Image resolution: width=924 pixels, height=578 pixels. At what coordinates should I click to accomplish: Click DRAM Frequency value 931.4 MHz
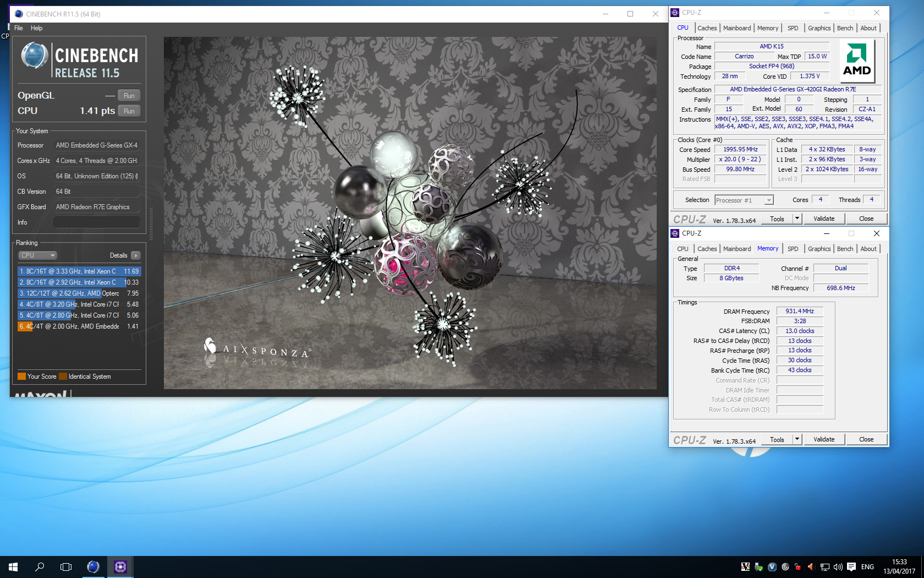point(800,312)
